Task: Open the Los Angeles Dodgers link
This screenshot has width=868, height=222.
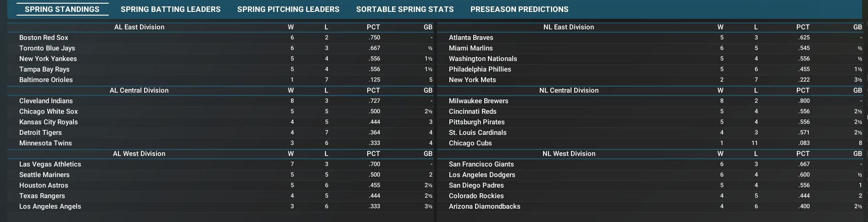Action: pos(482,175)
